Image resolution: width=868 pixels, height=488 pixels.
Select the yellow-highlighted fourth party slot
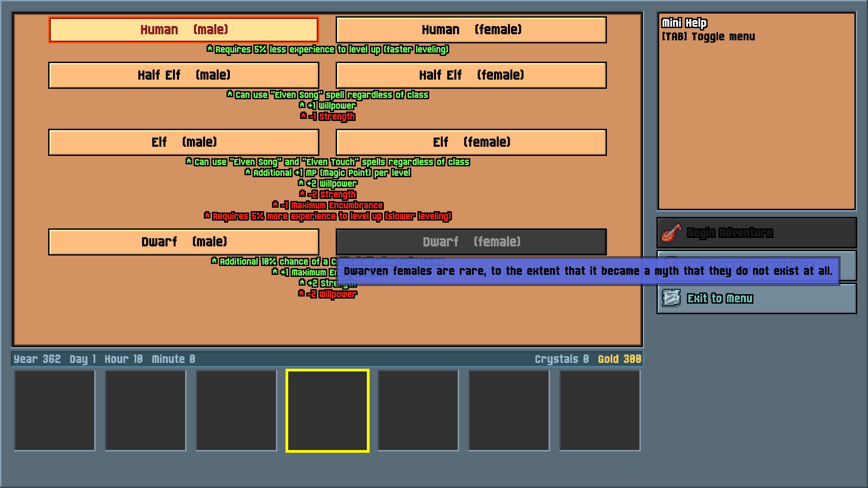coord(327,411)
